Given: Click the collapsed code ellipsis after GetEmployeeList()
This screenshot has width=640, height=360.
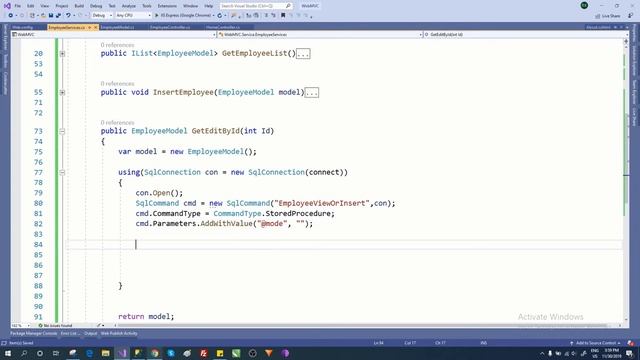Looking at the screenshot, I should [x=303, y=53].
